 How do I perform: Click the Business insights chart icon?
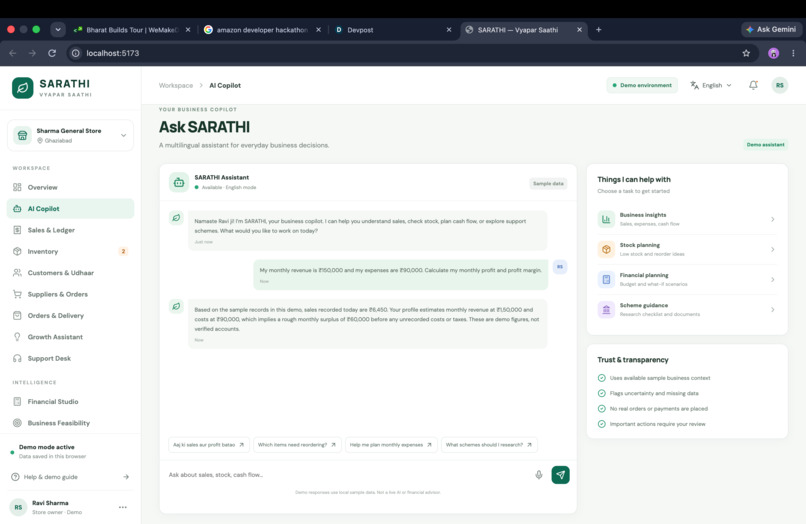tap(606, 219)
